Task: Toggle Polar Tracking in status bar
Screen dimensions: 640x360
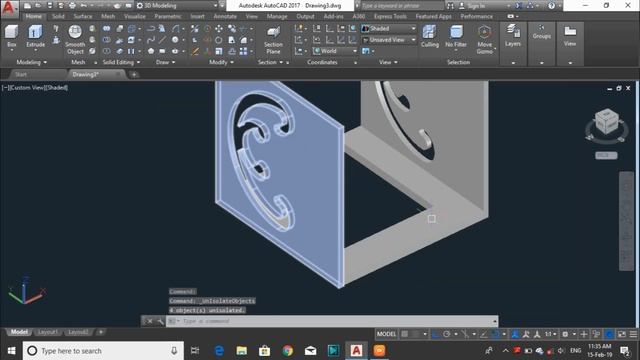Action: (447, 334)
